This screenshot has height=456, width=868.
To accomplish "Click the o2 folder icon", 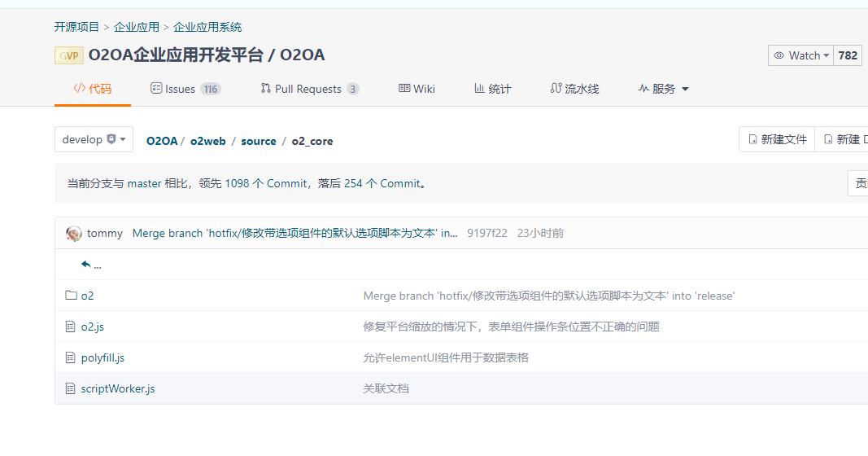I will pyautogui.click(x=71, y=296).
